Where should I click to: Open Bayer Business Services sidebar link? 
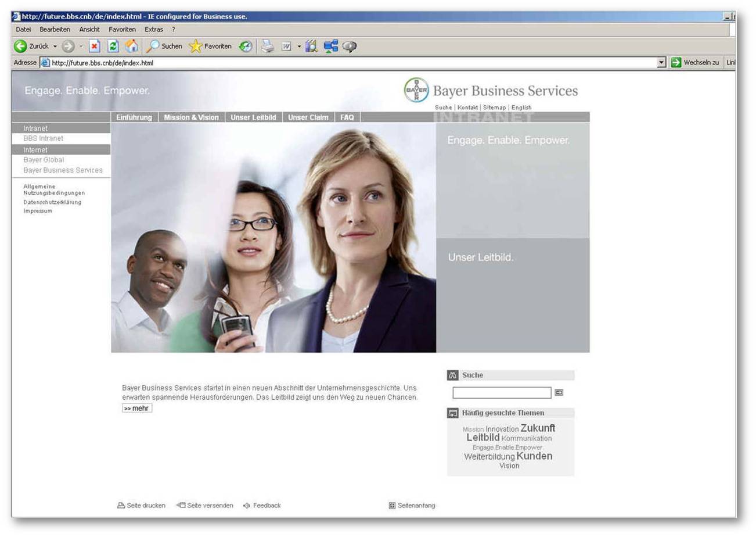pos(63,170)
